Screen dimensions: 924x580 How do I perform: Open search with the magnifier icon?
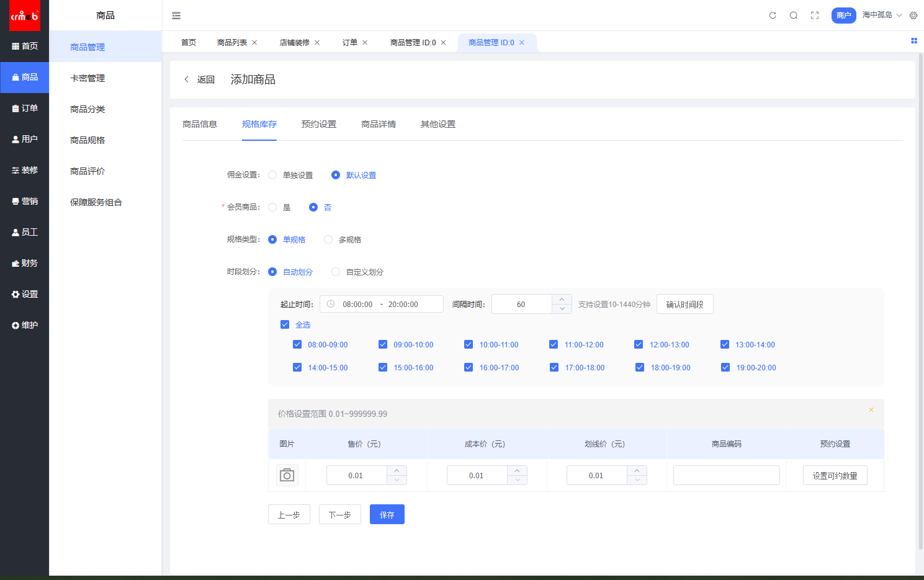click(x=793, y=15)
